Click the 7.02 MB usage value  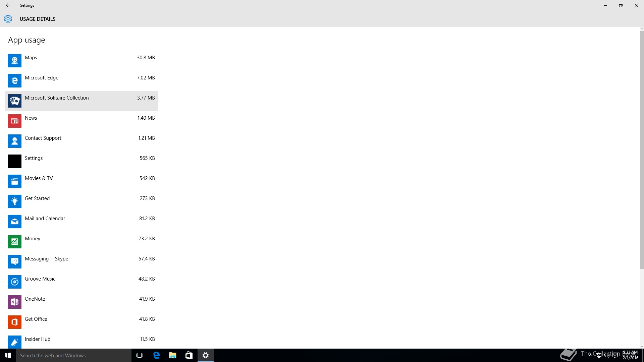(x=146, y=78)
